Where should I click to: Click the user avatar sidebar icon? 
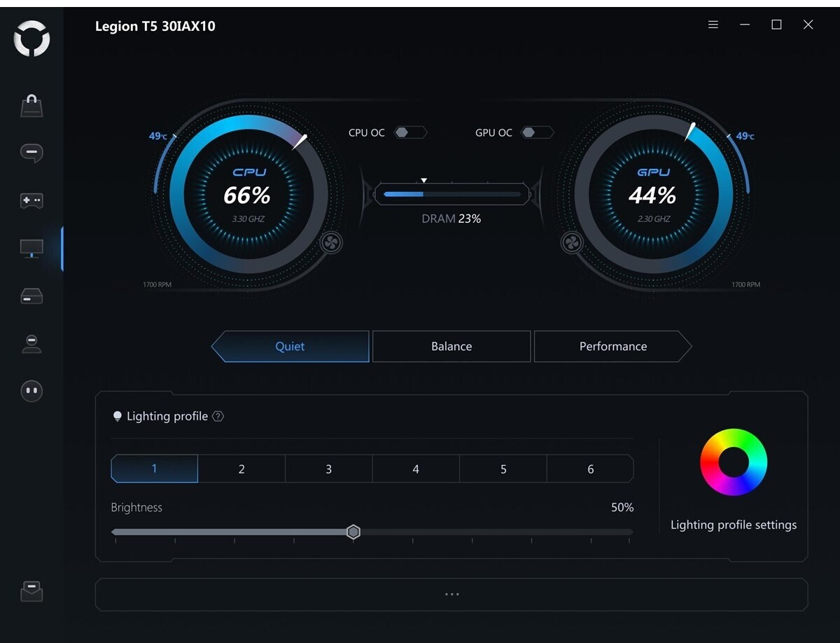(x=31, y=343)
